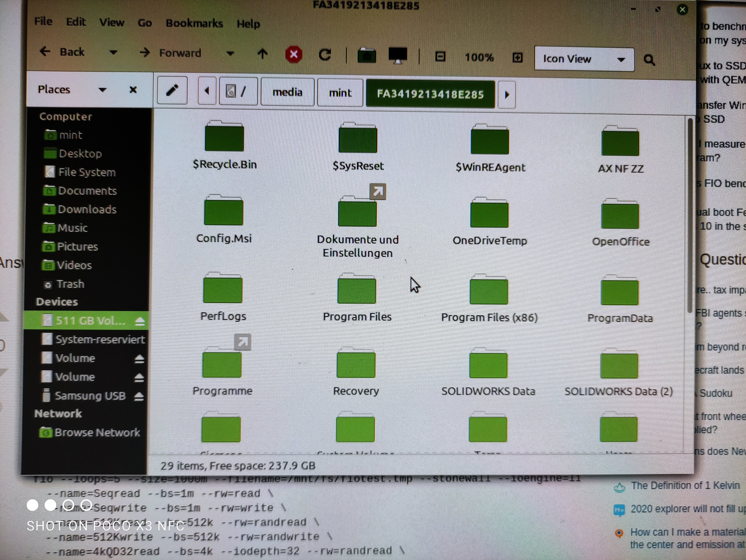Open the View menu
Image resolution: width=746 pixels, height=560 pixels.
(x=112, y=23)
